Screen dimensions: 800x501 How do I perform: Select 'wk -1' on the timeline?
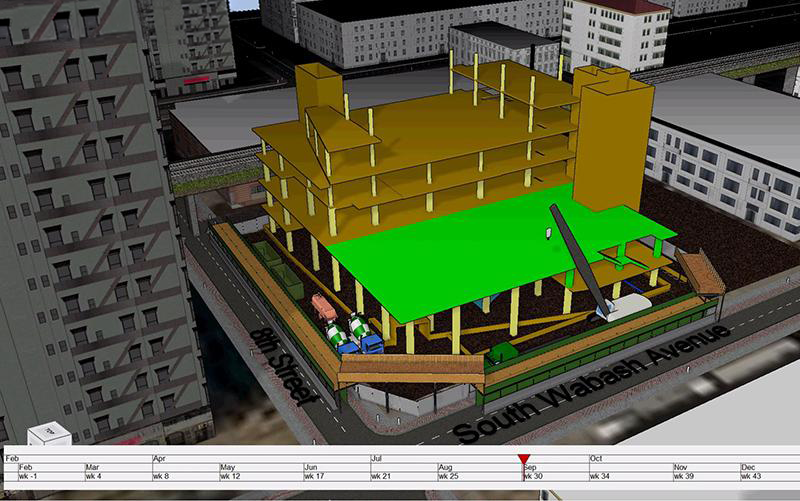28,477
